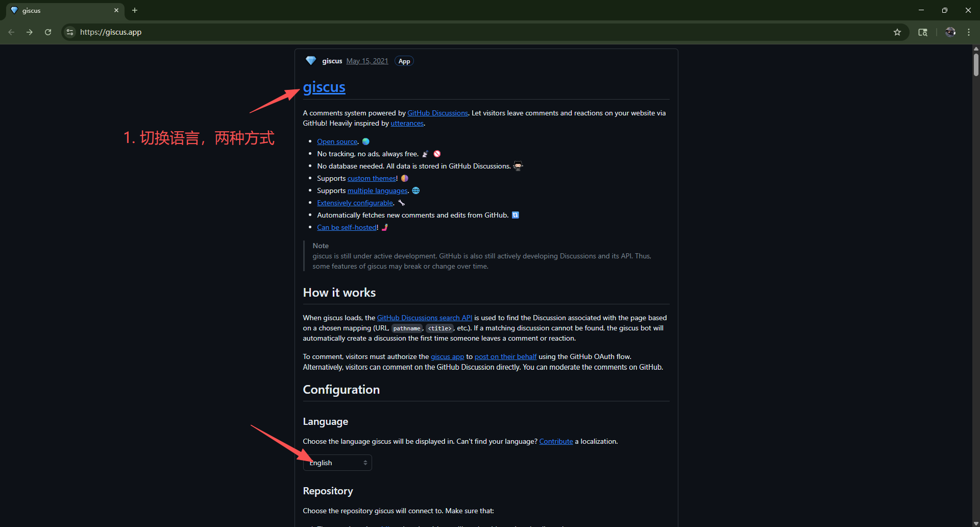Open a new browser tab
The height and width of the screenshot is (527, 980).
pos(135,10)
